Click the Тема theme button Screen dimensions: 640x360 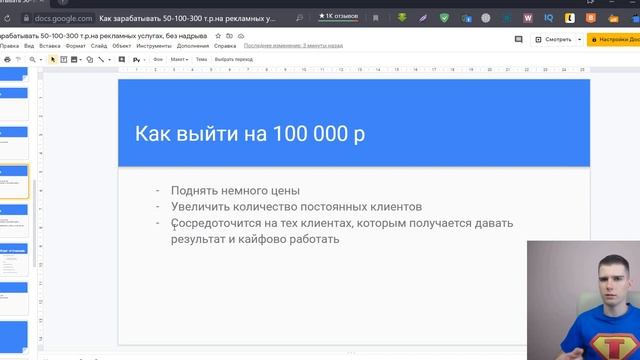201,60
